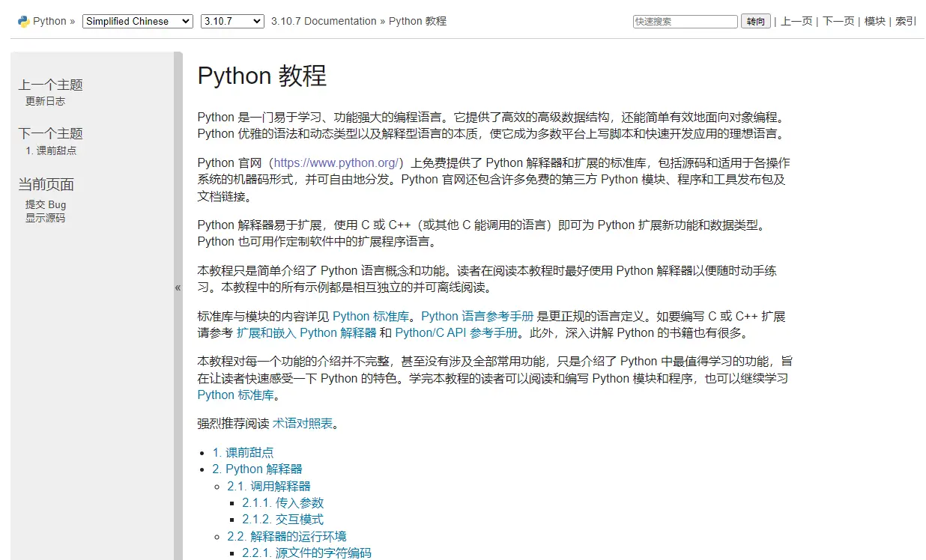
Task: Click the 上一个主题 sidebar heading
Action: pyautogui.click(x=51, y=85)
